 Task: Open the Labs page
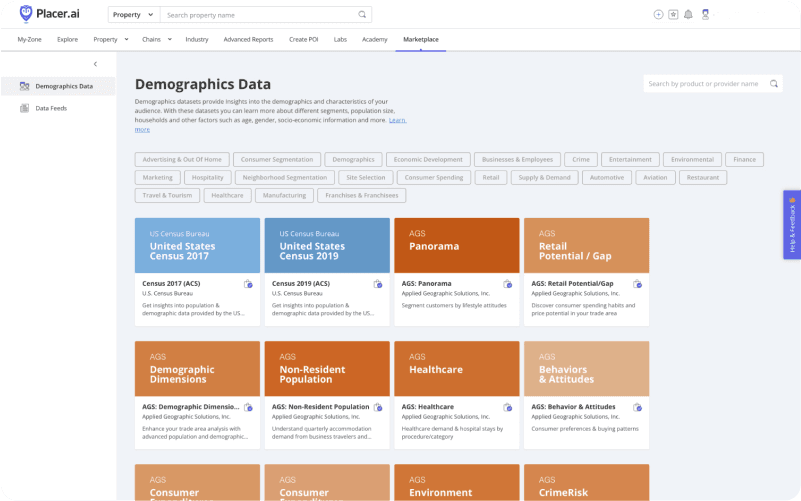click(x=340, y=39)
